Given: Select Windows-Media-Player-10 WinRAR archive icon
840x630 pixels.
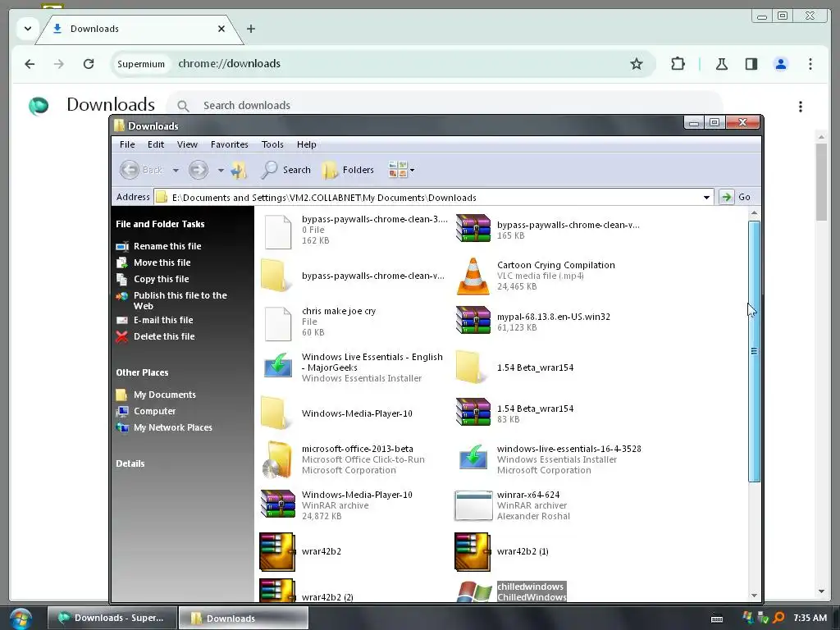Looking at the screenshot, I should (x=277, y=504).
